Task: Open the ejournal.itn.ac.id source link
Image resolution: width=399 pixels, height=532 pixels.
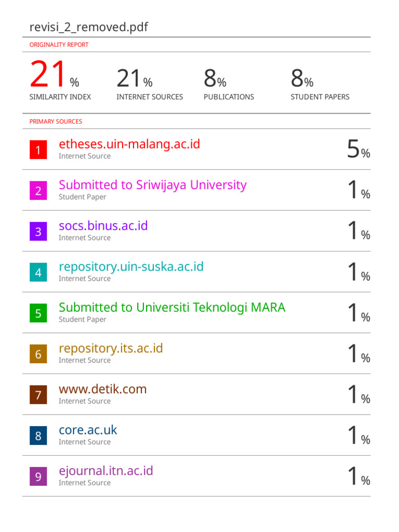Action: coord(106,471)
